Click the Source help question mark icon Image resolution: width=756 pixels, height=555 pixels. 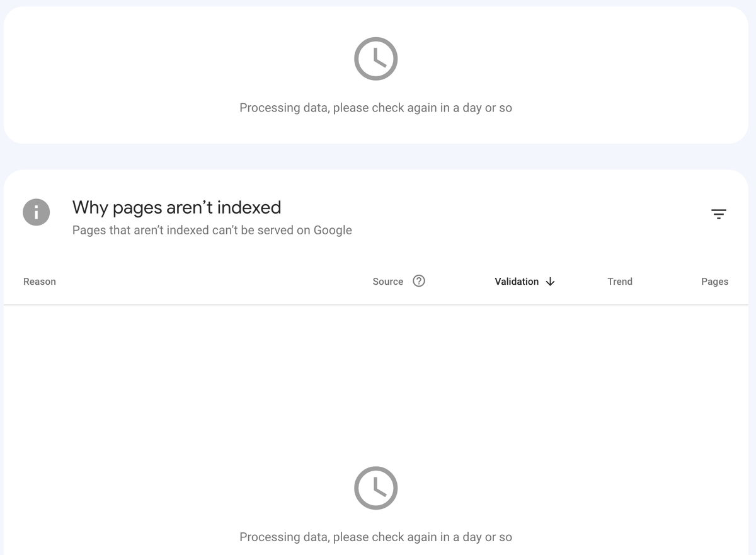click(419, 281)
